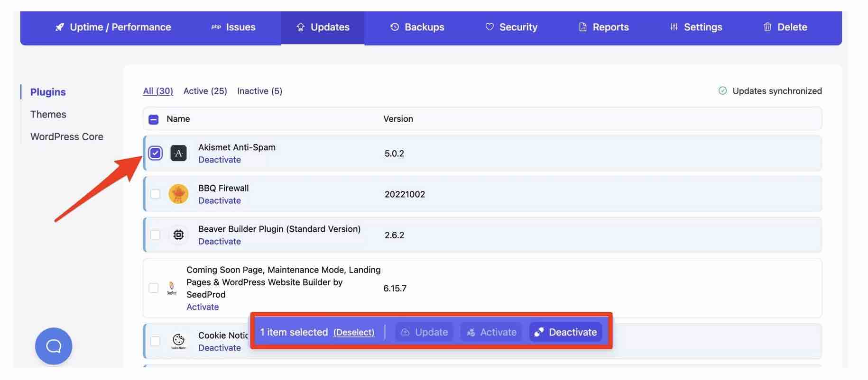Image resolution: width=868 pixels, height=380 pixels.
Task: Open the Uptime / Performance tab
Action: [x=113, y=27]
